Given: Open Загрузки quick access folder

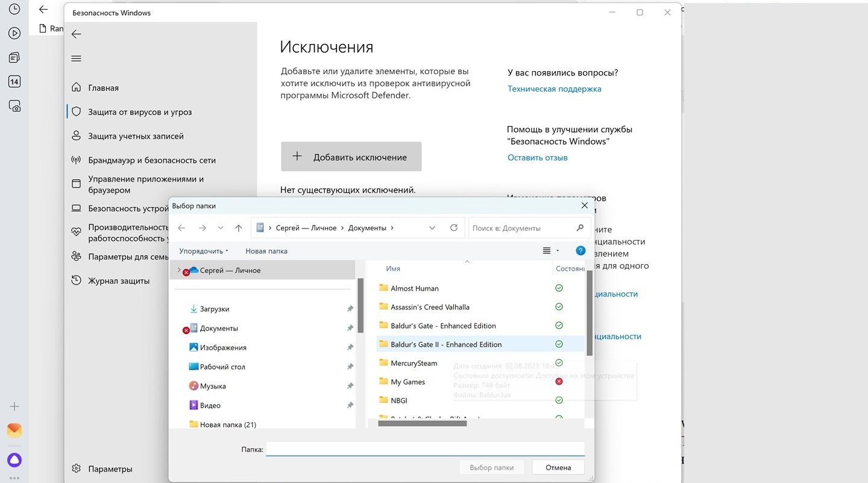Looking at the screenshot, I should [x=215, y=309].
